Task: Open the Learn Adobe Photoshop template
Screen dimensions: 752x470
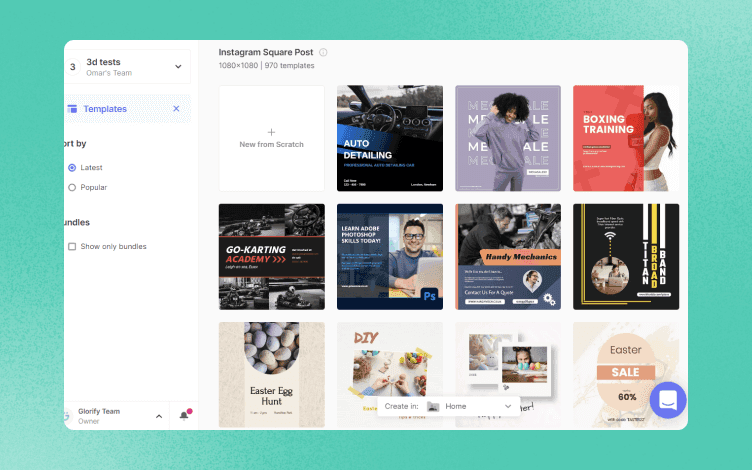Action: [x=390, y=257]
